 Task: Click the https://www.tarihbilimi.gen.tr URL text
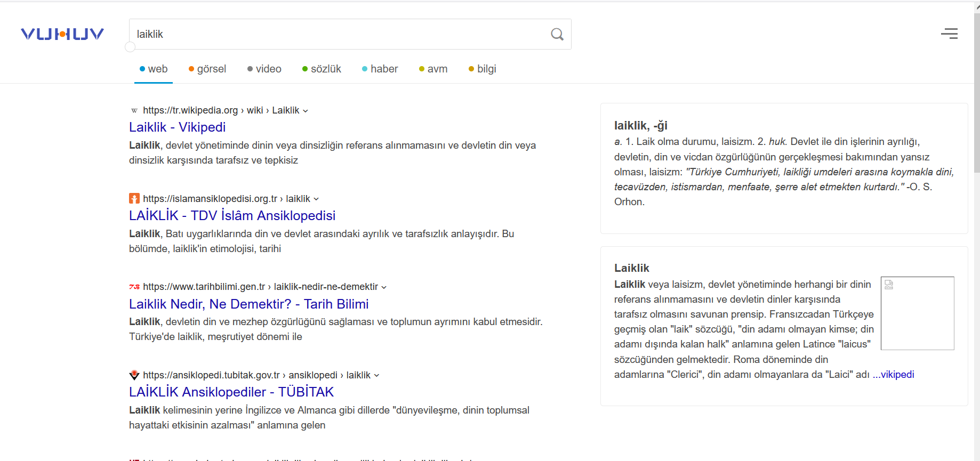(x=204, y=287)
